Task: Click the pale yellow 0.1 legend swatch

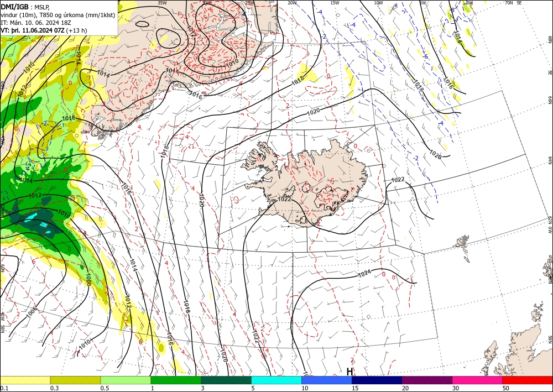Action: (25, 380)
